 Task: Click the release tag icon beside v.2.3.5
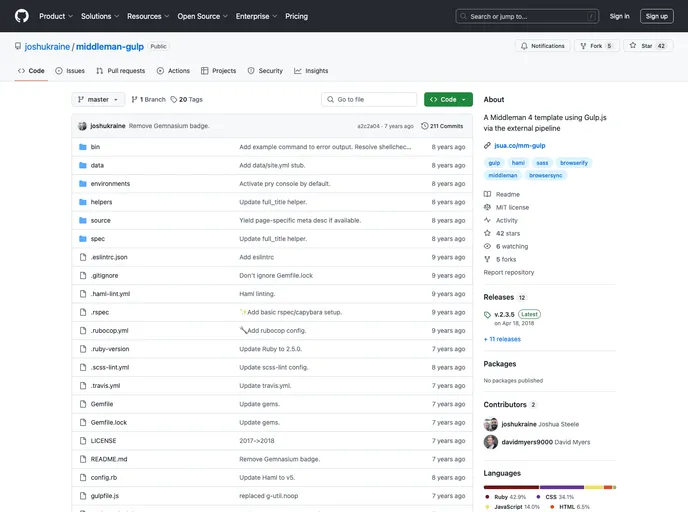pos(487,315)
